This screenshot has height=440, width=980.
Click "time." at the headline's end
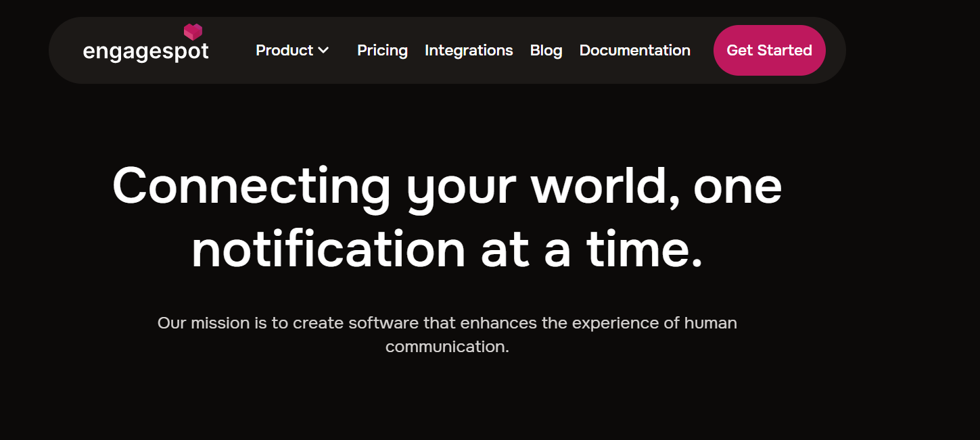point(644,249)
